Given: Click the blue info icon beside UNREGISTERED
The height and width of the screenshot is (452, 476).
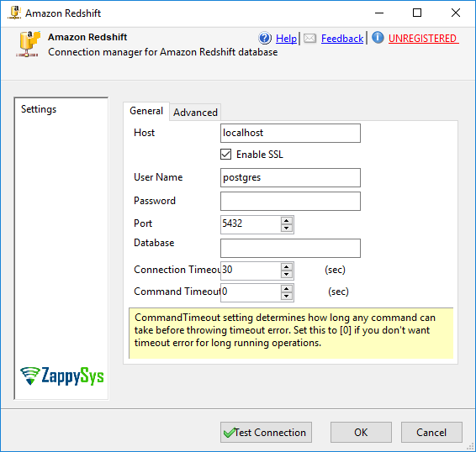Looking at the screenshot, I should (x=378, y=38).
